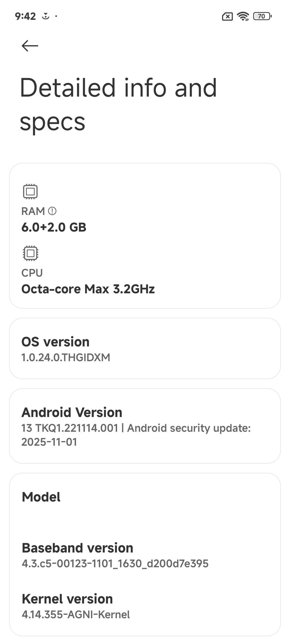Tap the Octa-core Max 3.2GHz text
Image resolution: width=290 pixels, height=644 pixels.
[x=88, y=289]
